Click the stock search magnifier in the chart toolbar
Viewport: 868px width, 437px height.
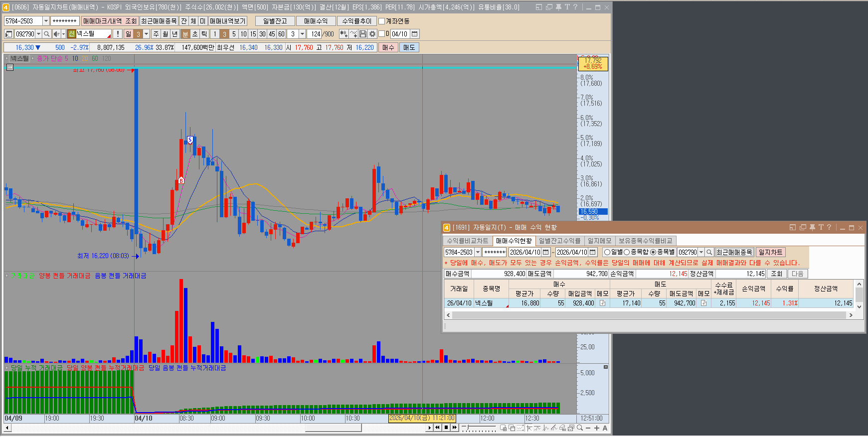(x=46, y=34)
